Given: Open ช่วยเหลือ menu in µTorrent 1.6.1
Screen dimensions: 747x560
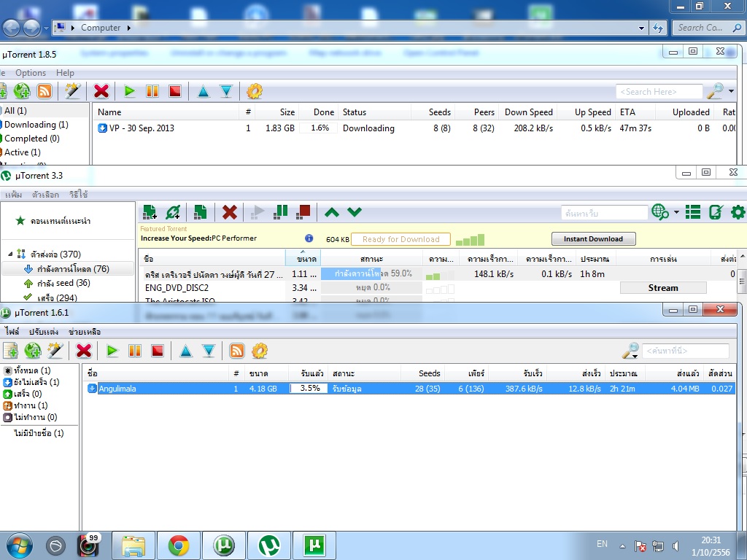Looking at the screenshot, I should [85, 332].
